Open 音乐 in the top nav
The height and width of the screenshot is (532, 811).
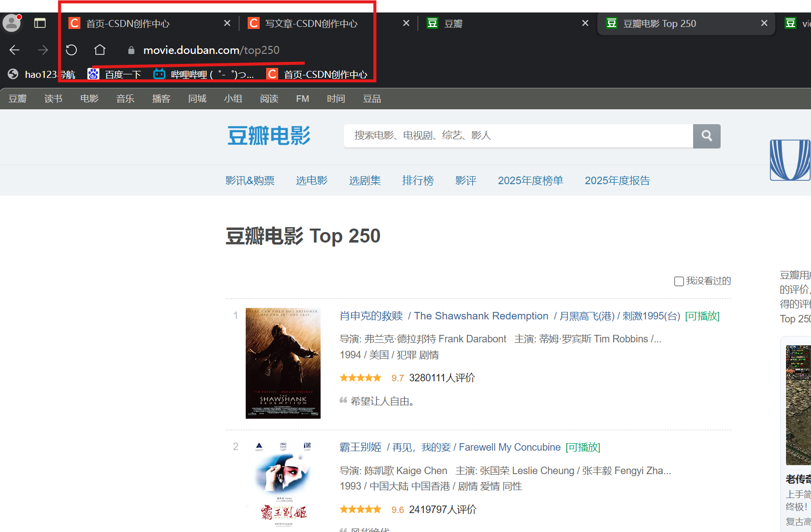tap(125, 99)
